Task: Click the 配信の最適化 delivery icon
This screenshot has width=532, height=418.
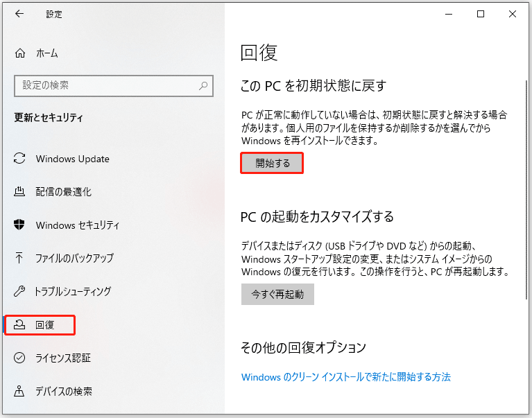Action: point(19,191)
